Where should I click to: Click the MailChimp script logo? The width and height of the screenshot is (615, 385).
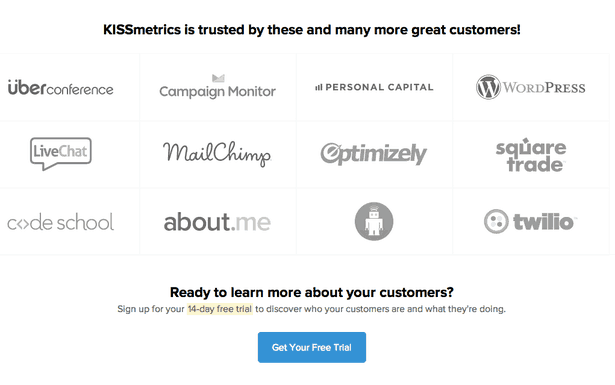(x=217, y=154)
